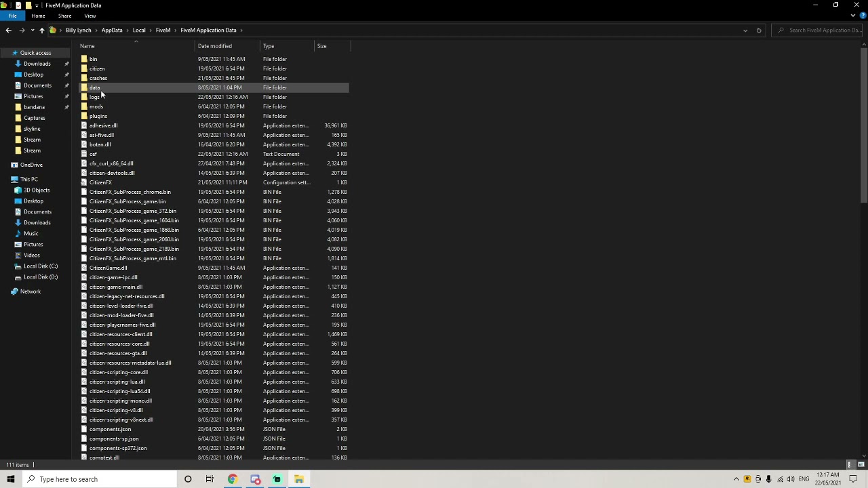Select the adhesive.dll file
Viewport: 868px width, 488px height.
(103, 125)
